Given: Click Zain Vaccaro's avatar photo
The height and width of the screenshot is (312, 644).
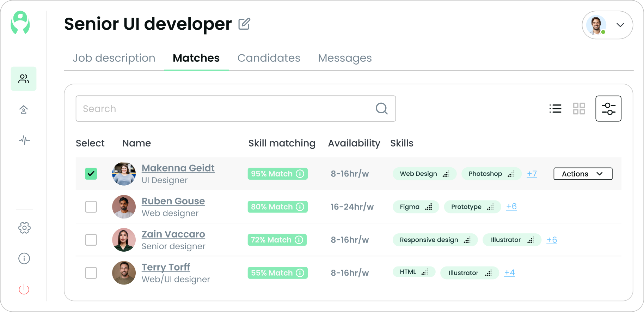Looking at the screenshot, I should click(x=124, y=240).
